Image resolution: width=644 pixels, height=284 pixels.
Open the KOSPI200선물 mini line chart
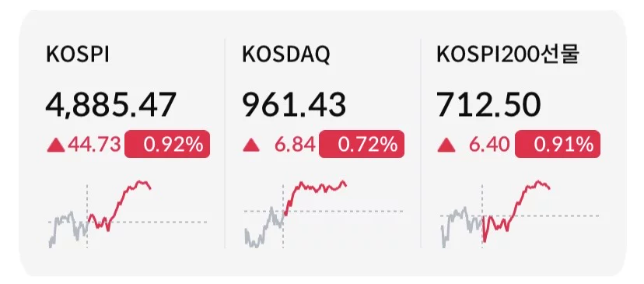tap(520, 214)
